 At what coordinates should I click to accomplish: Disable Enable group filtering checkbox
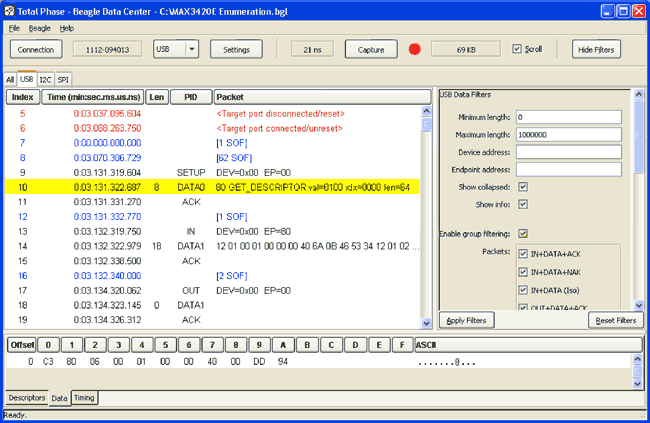point(522,233)
